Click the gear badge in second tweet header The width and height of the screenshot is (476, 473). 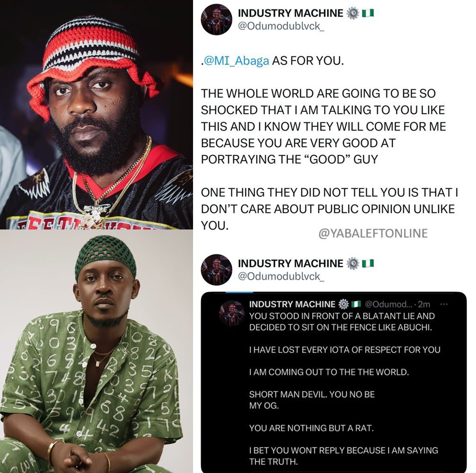pyautogui.click(x=352, y=263)
